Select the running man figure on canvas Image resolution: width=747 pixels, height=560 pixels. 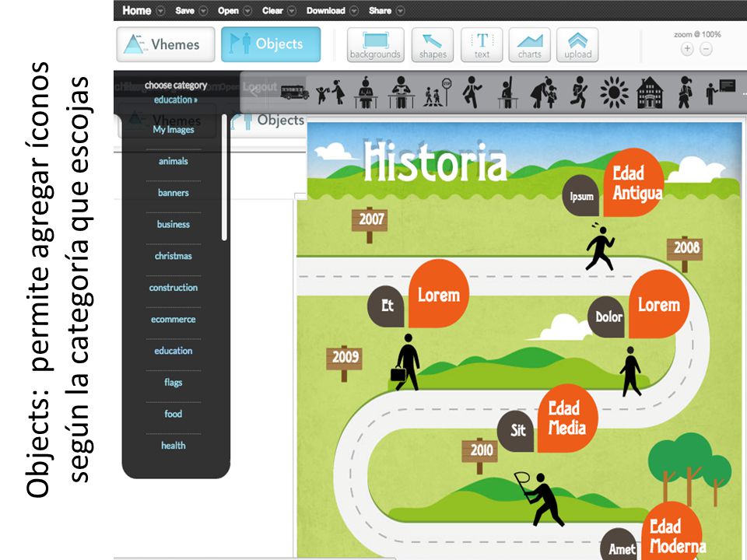pos(600,247)
